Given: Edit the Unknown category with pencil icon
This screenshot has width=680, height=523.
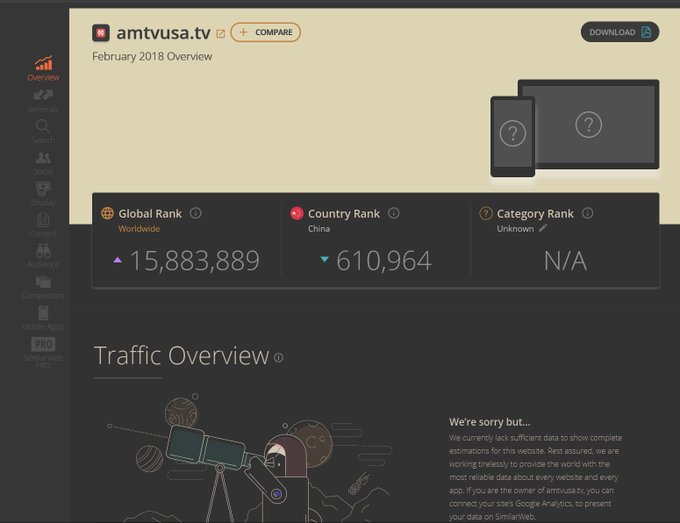Looking at the screenshot, I should pyautogui.click(x=543, y=228).
